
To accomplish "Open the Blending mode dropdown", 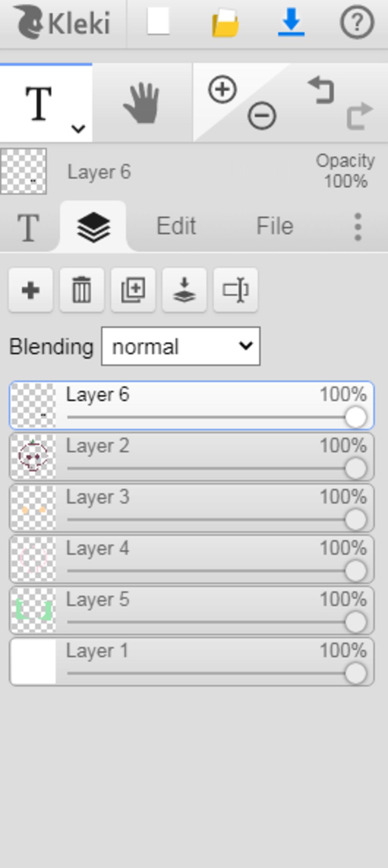I will 181,346.
